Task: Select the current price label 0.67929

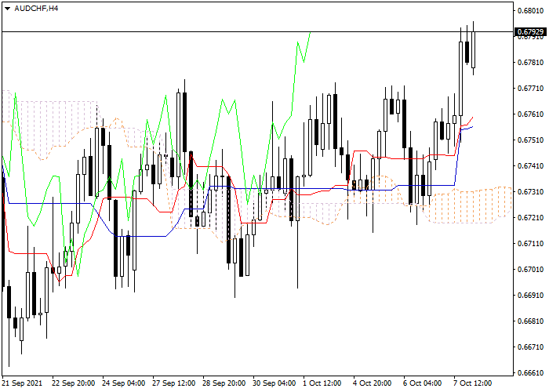Action: (x=530, y=32)
